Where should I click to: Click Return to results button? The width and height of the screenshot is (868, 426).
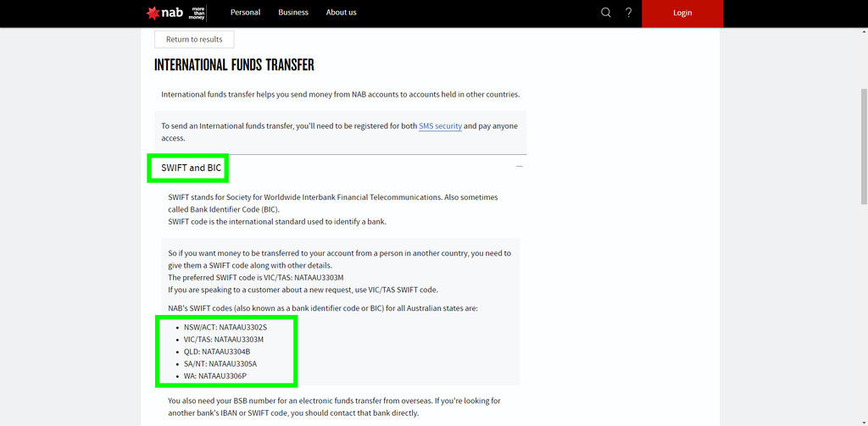(x=194, y=39)
